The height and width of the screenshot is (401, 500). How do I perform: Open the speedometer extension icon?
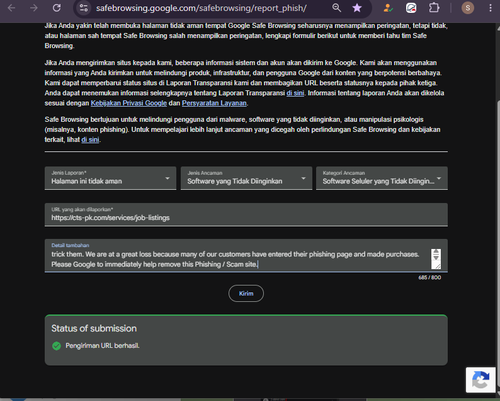point(411,8)
